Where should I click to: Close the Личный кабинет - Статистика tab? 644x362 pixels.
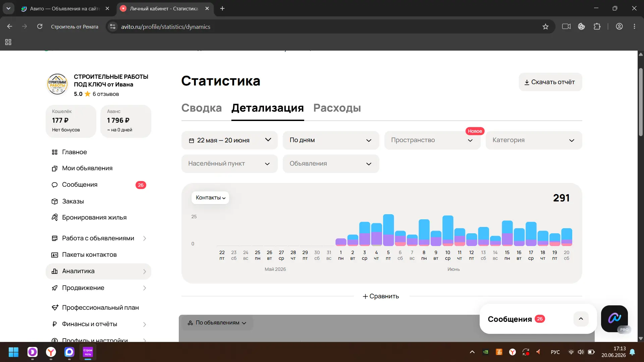click(x=207, y=8)
